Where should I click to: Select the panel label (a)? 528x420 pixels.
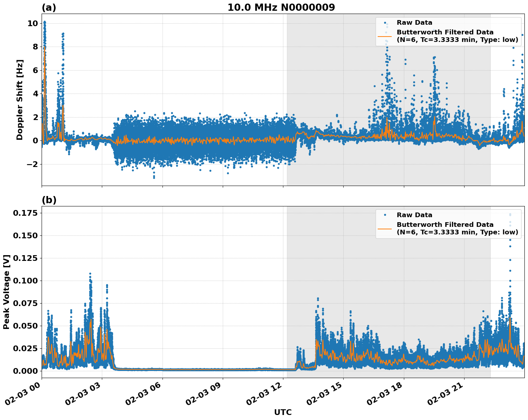click(x=48, y=7)
